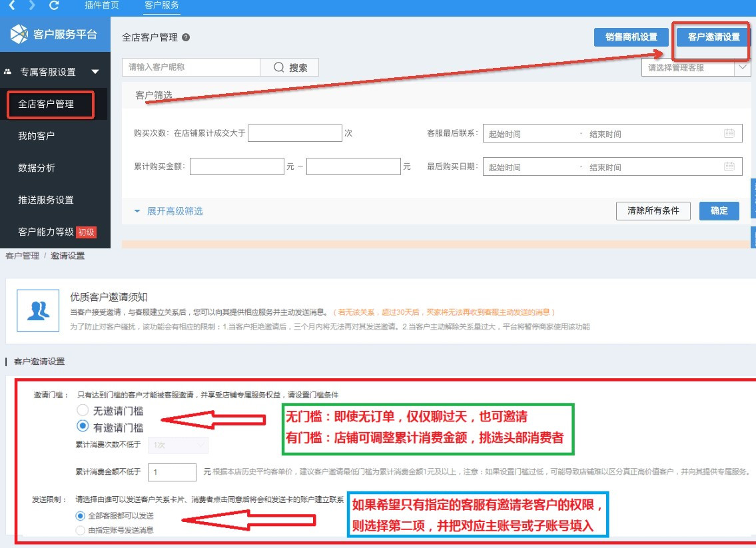The height and width of the screenshot is (548, 756).
Task: Click the browser back arrow icon
Action: coord(11,5)
